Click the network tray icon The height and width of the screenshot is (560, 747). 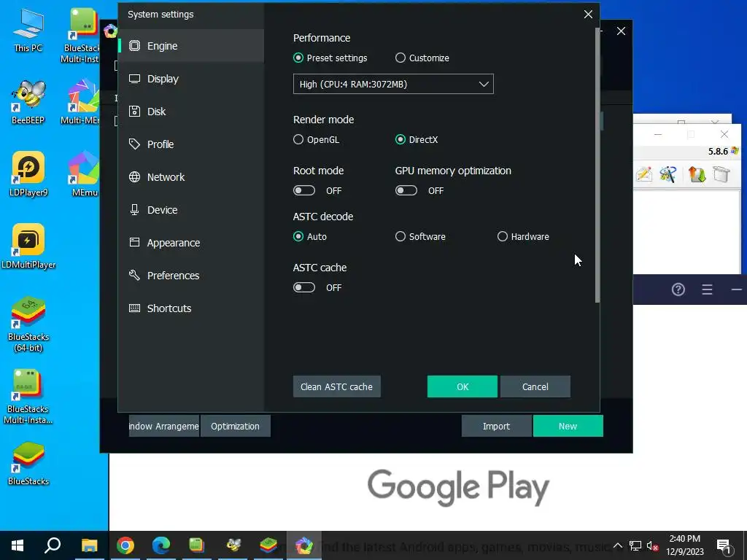tap(635, 545)
